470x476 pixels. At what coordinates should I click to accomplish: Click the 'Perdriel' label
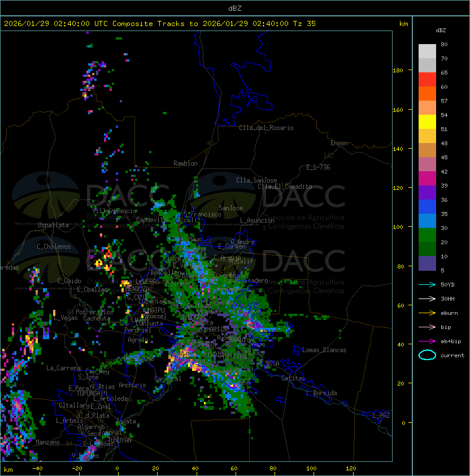[137, 330]
